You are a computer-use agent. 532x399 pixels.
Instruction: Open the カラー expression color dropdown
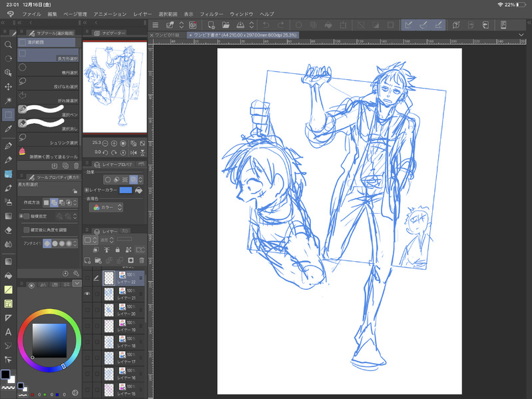point(105,207)
